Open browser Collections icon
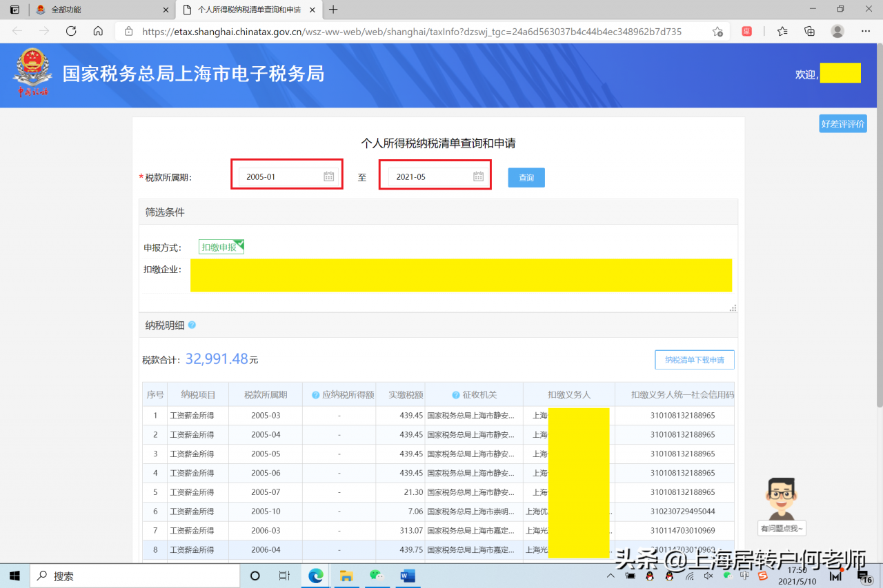This screenshot has width=883, height=588. tap(809, 31)
